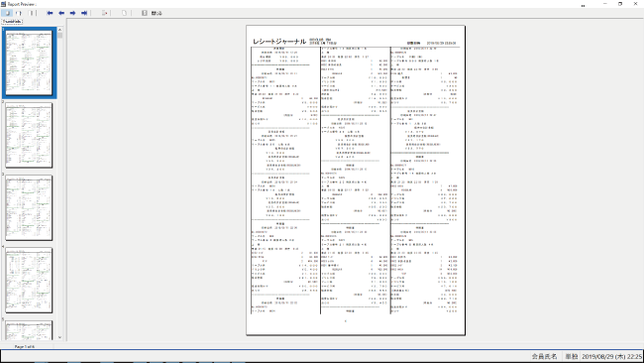Open page 2 thumbnail
The height and width of the screenshot is (363, 644).
29,135
